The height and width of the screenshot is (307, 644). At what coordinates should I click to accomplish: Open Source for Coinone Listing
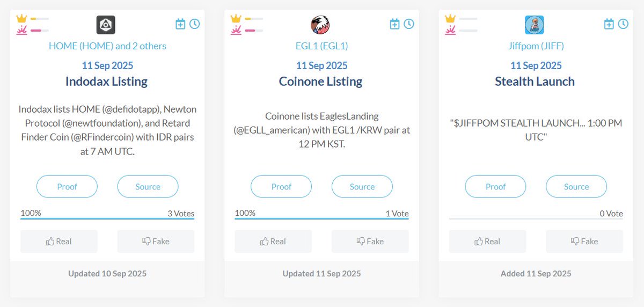pos(362,187)
